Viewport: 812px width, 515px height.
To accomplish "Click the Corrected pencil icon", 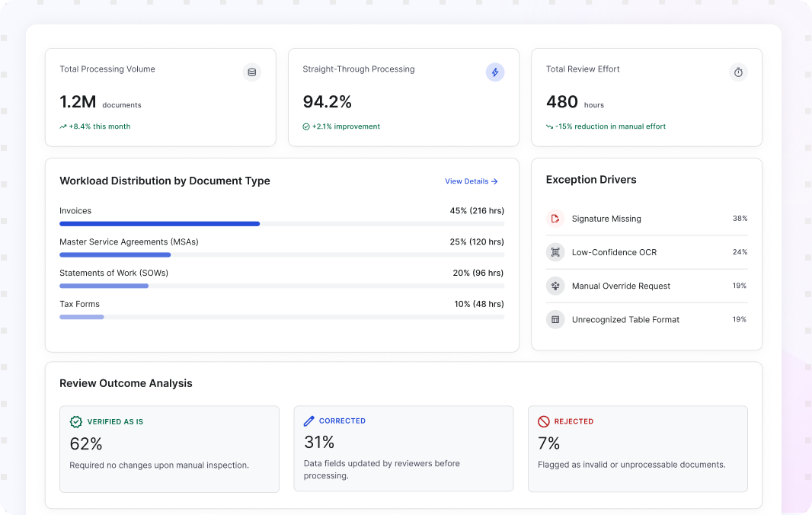I will click(309, 421).
